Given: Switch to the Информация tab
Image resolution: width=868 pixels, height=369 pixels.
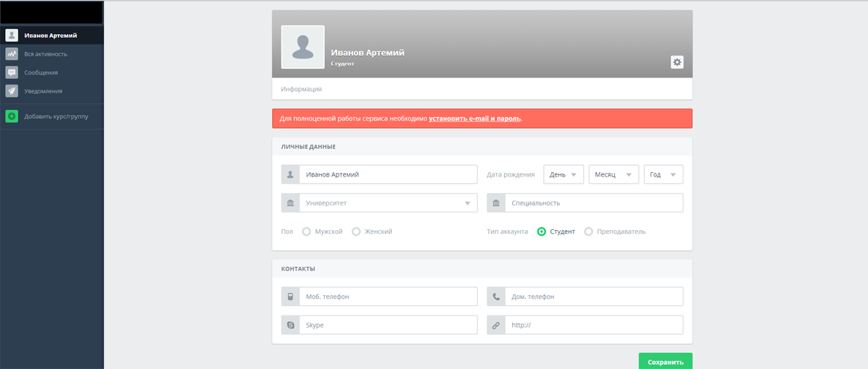Looking at the screenshot, I should click(302, 89).
